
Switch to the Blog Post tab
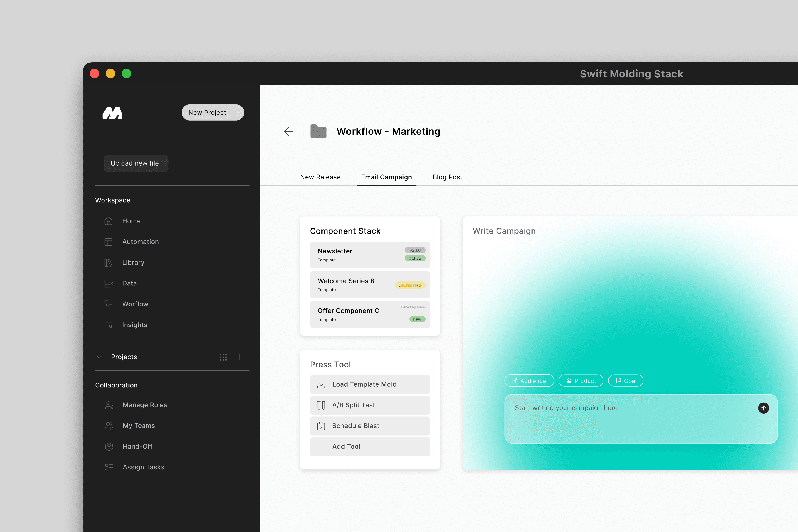coord(447,177)
